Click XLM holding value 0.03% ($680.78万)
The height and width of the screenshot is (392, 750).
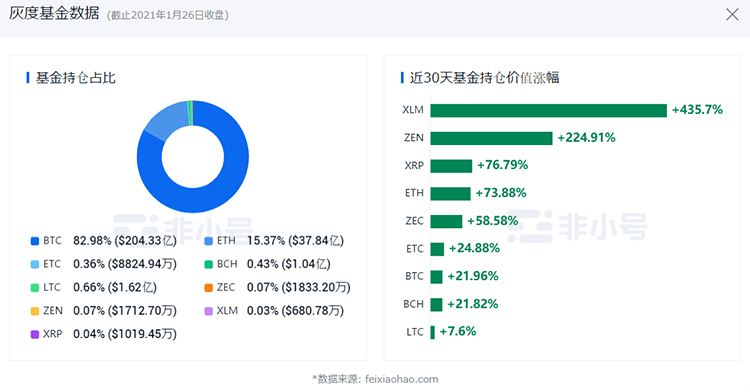tap(295, 311)
